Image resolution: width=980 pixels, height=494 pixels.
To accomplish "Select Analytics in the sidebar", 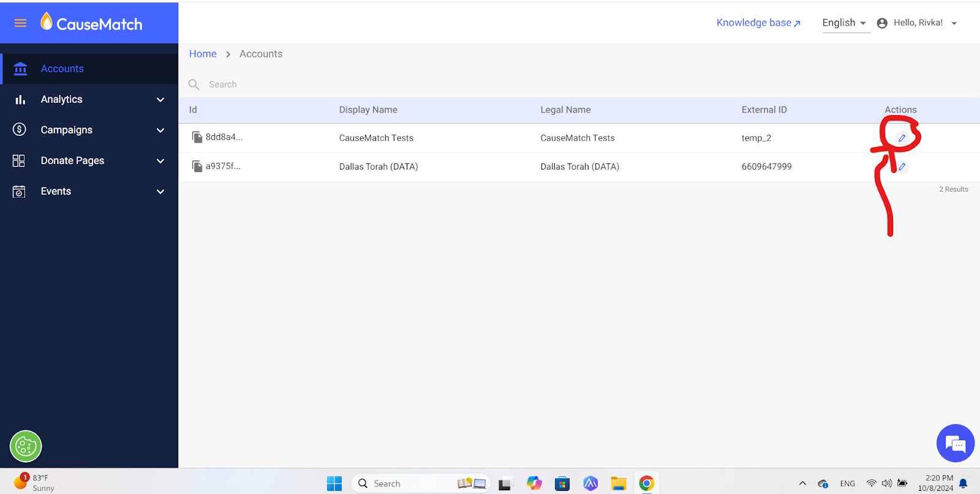I will (x=61, y=99).
